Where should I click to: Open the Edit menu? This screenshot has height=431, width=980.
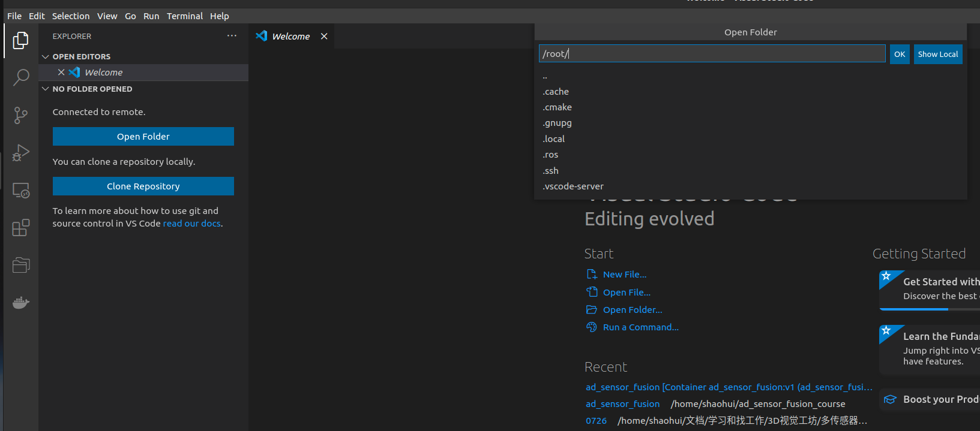point(37,16)
